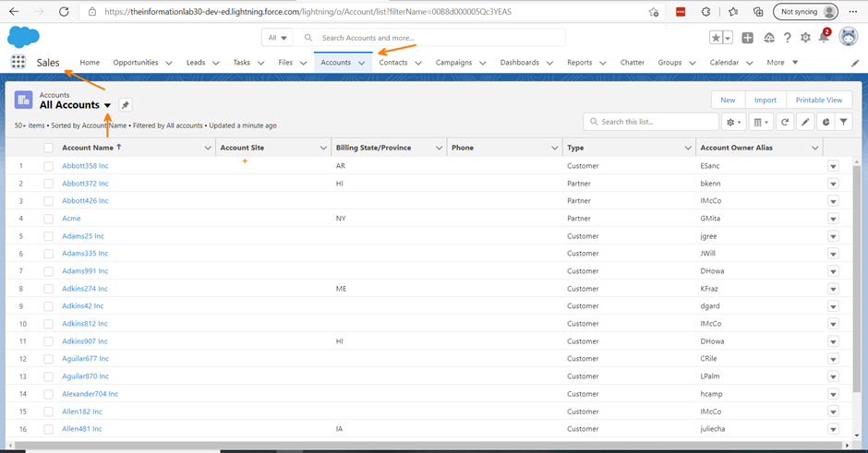The height and width of the screenshot is (453, 868).
Task: Select the checkbox for Acme row
Action: tap(48, 219)
